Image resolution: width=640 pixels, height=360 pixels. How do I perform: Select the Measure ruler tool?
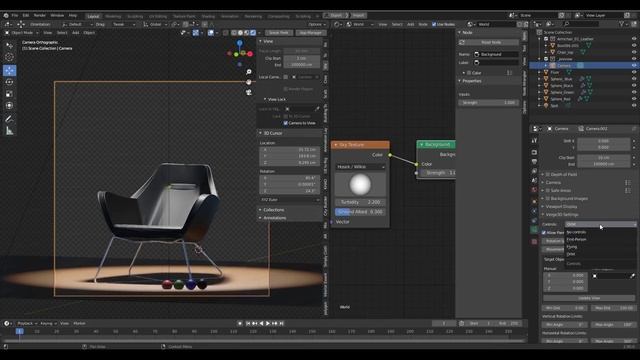(9, 131)
